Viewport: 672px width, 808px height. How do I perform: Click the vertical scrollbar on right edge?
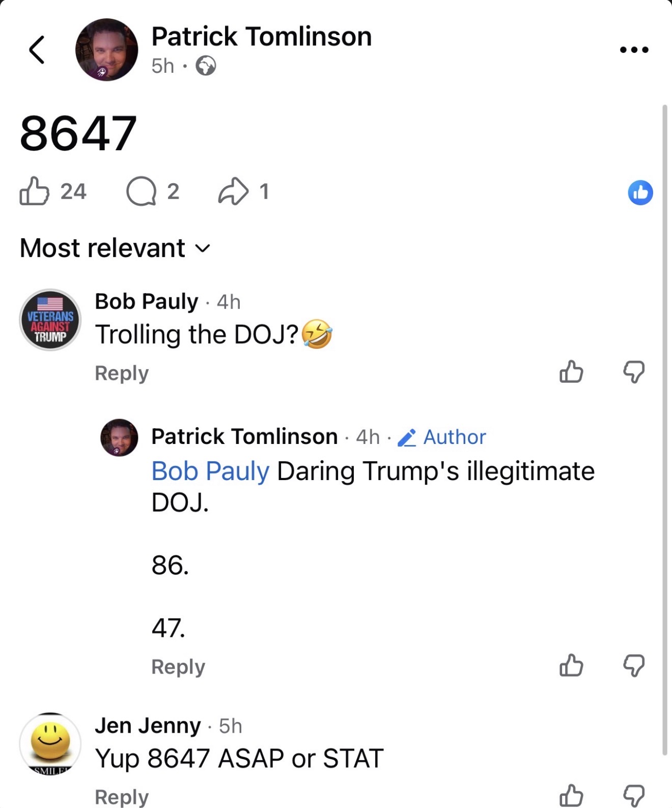(x=664, y=252)
